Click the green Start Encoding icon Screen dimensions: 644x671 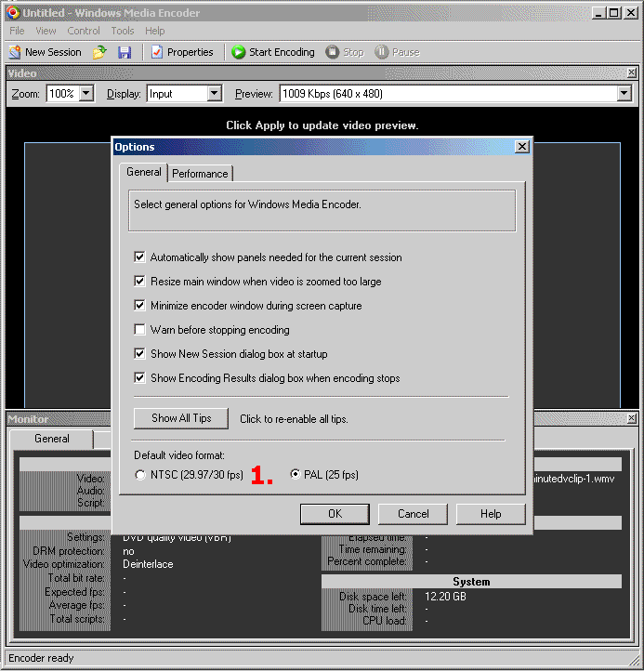238,52
